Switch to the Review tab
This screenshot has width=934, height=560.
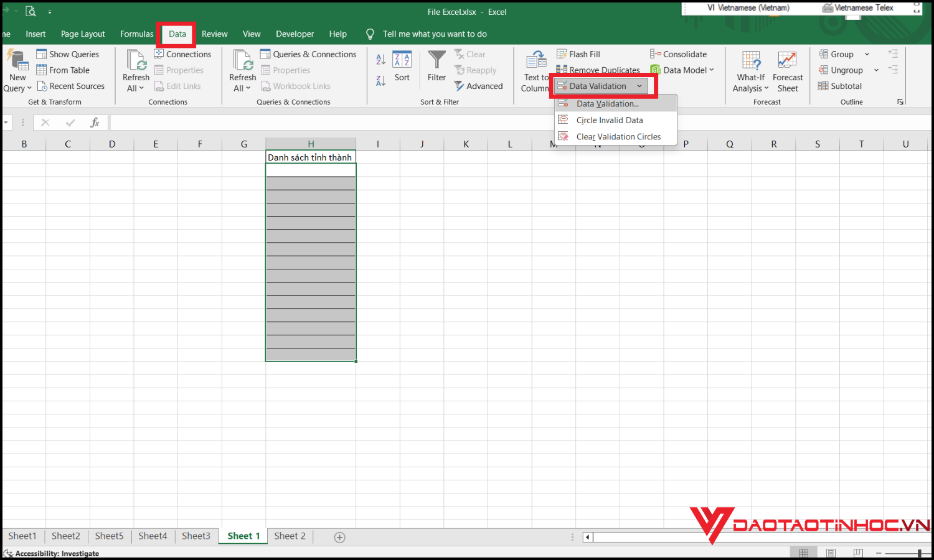214,34
